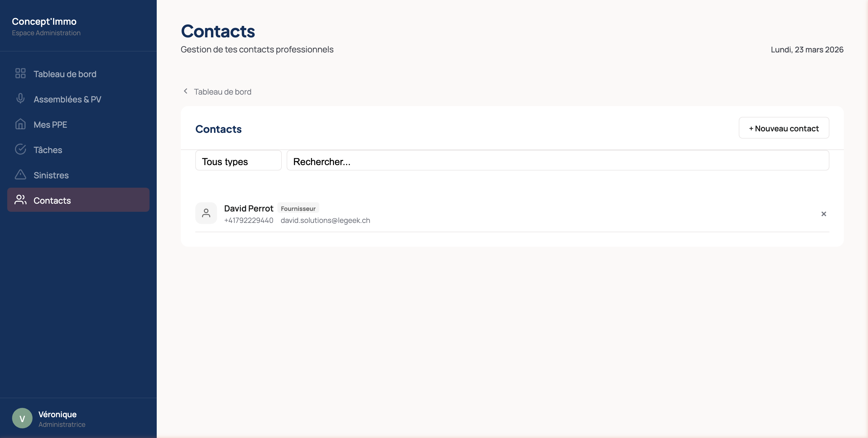The image size is (868, 438).
Task: Click David Perrot's person avatar icon
Action: pos(206,213)
